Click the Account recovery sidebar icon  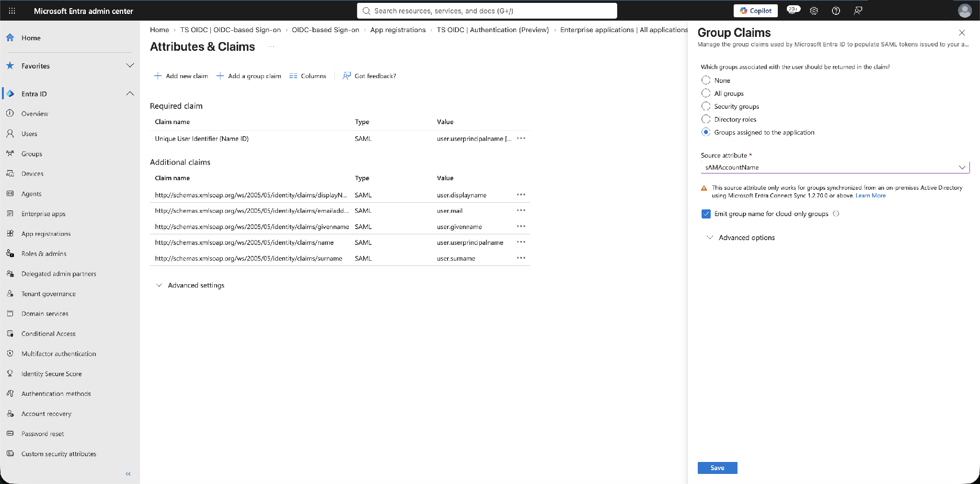[10, 413]
